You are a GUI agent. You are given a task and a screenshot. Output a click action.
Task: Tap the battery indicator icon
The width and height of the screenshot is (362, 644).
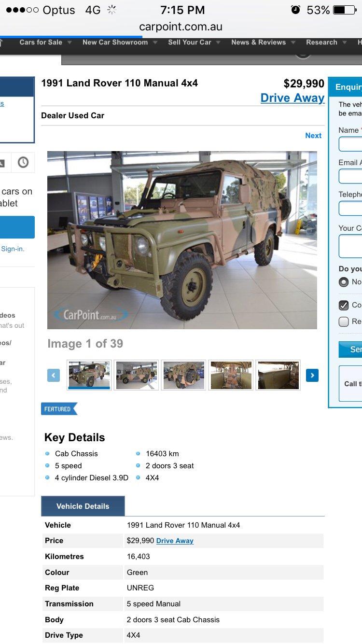coord(344,10)
